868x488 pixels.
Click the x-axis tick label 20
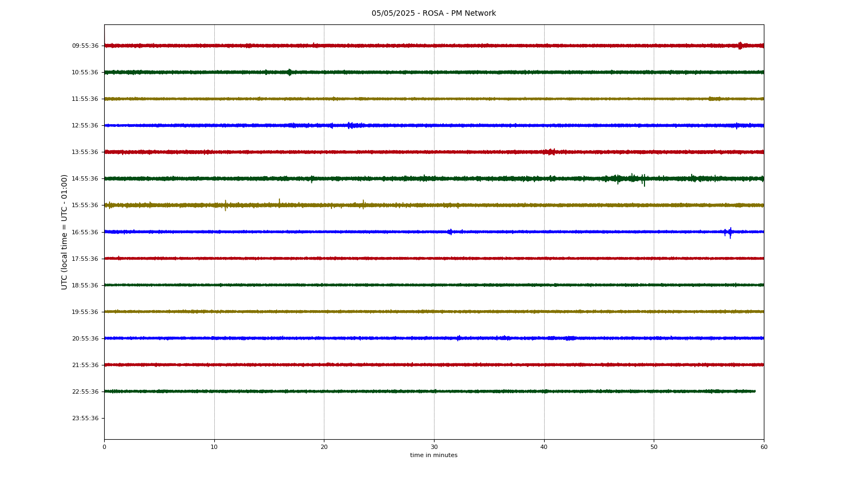coord(324,447)
